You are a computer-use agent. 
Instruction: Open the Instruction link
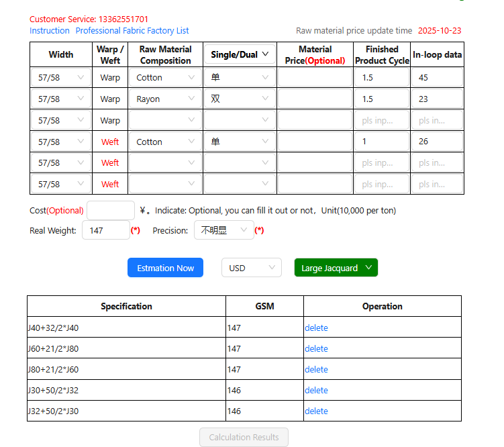[50, 31]
